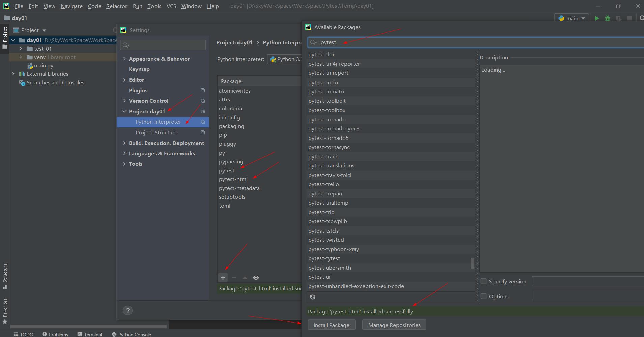Screen dimensions: 644x337
Task: Open the main run configuration dropdown
Action: pos(572,18)
